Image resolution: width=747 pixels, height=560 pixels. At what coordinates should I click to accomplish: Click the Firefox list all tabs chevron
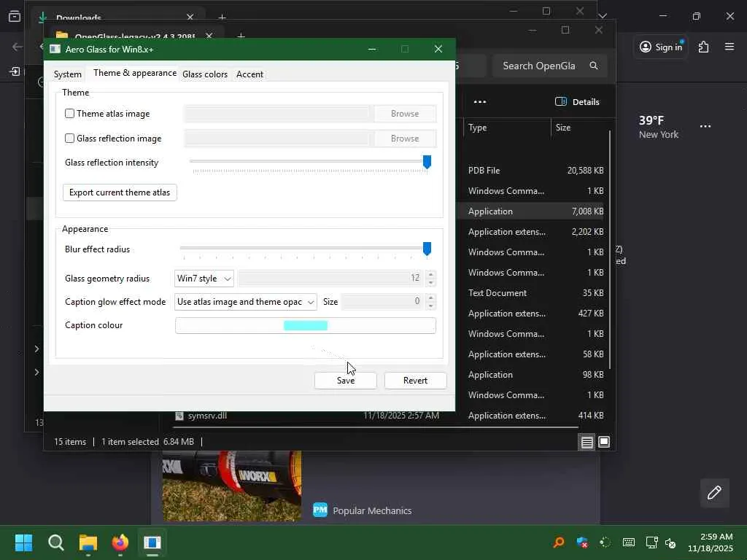603,16
